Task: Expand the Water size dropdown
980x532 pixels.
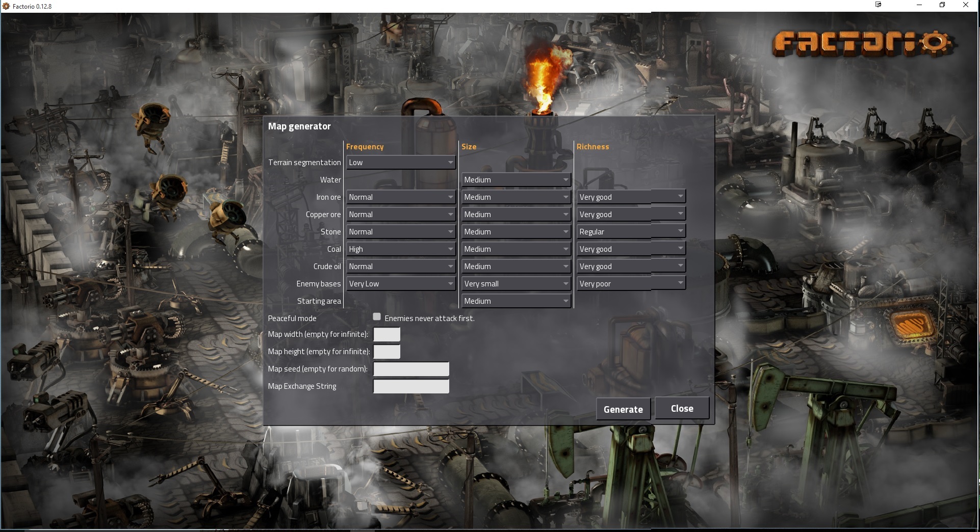Action: coord(516,180)
